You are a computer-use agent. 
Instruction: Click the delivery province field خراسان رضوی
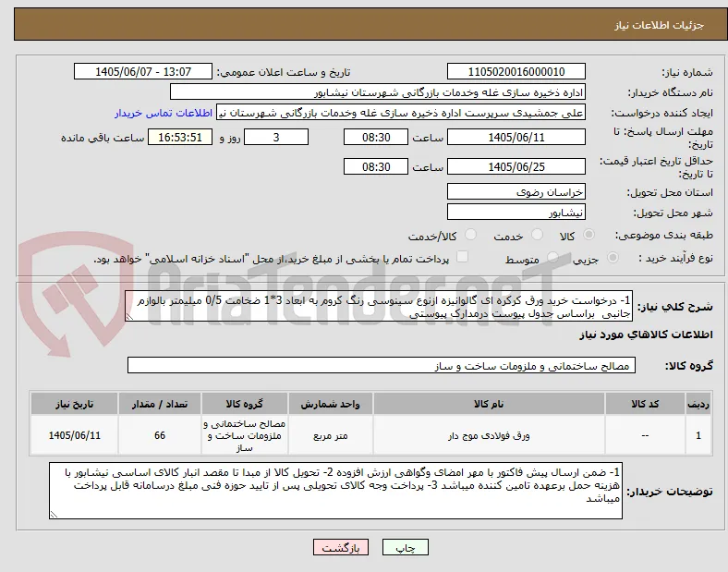point(516,192)
